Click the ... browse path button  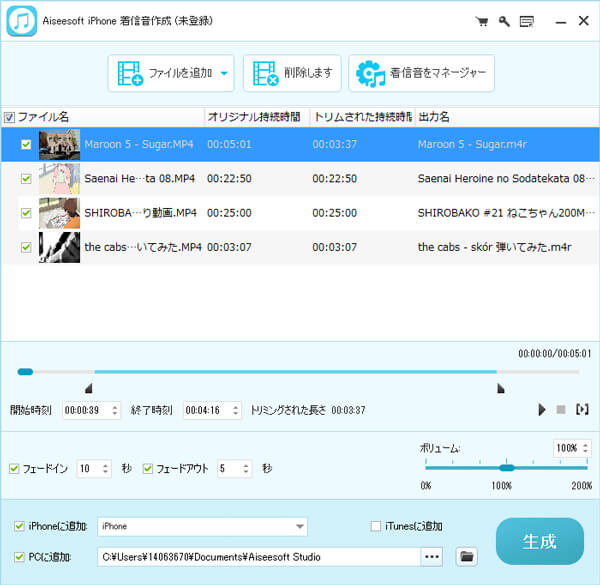coord(432,557)
